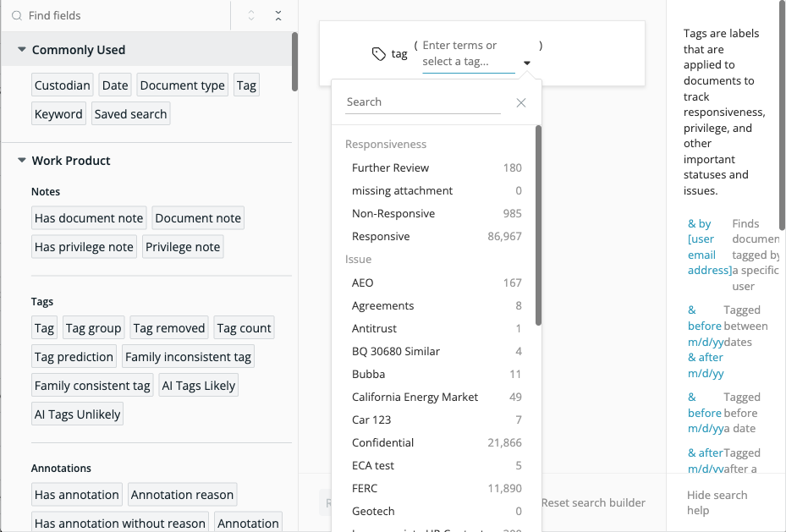Image resolution: width=786 pixels, height=532 pixels.
Task: Clear the tag dropdown search with X
Action: pyautogui.click(x=521, y=102)
